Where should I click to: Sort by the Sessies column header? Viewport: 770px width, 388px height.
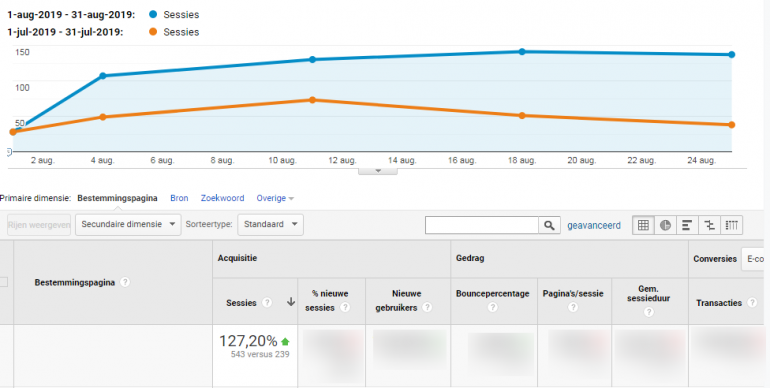tap(241, 303)
